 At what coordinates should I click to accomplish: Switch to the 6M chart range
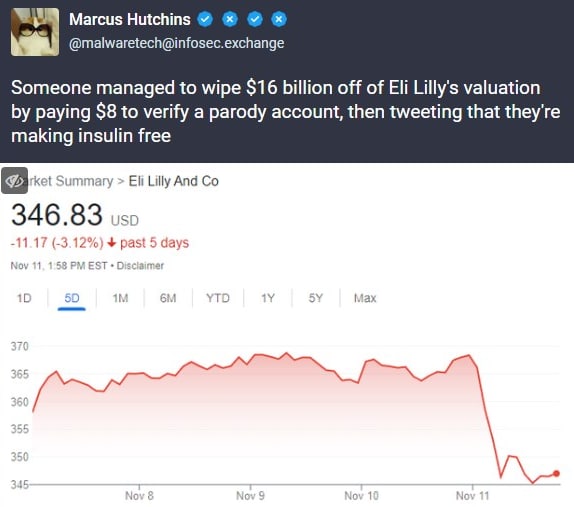168,298
